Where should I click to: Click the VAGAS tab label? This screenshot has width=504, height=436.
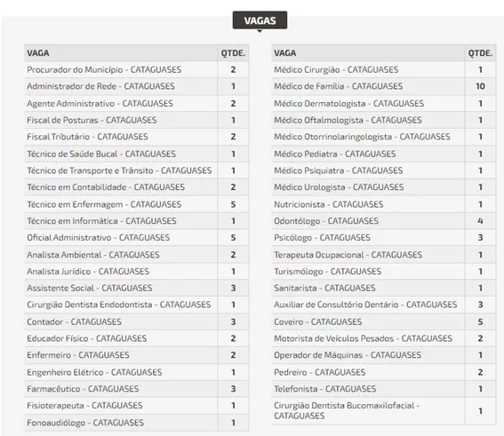pos(260,20)
